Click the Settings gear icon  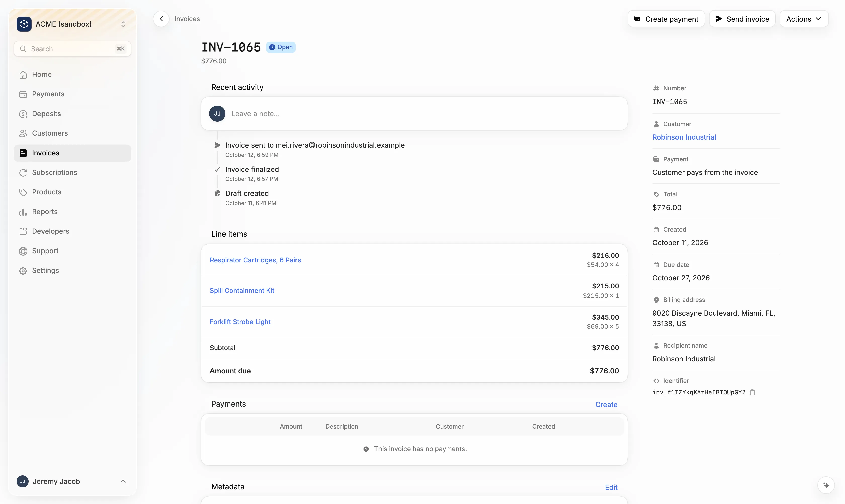(x=23, y=271)
